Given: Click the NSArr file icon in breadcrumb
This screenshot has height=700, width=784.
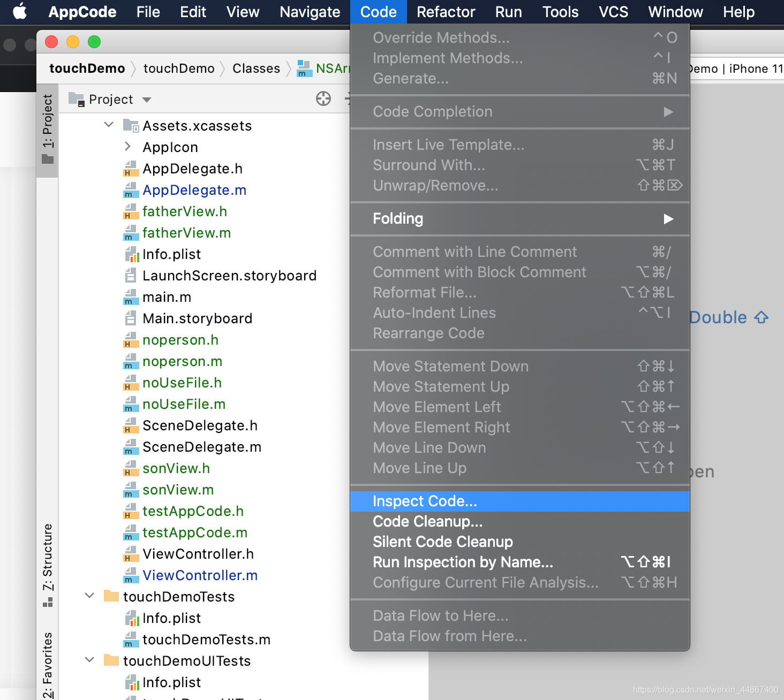Looking at the screenshot, I should (x=304, y=69).
